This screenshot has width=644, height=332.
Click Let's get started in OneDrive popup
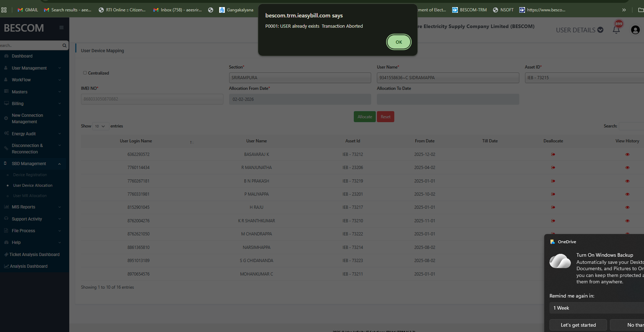tap(578, 325)
